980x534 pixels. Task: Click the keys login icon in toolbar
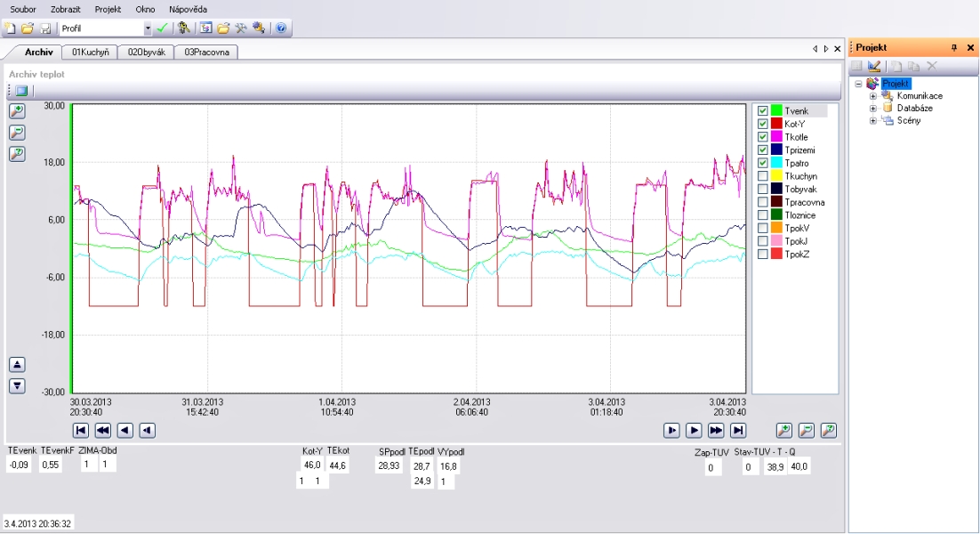point(184,28)
